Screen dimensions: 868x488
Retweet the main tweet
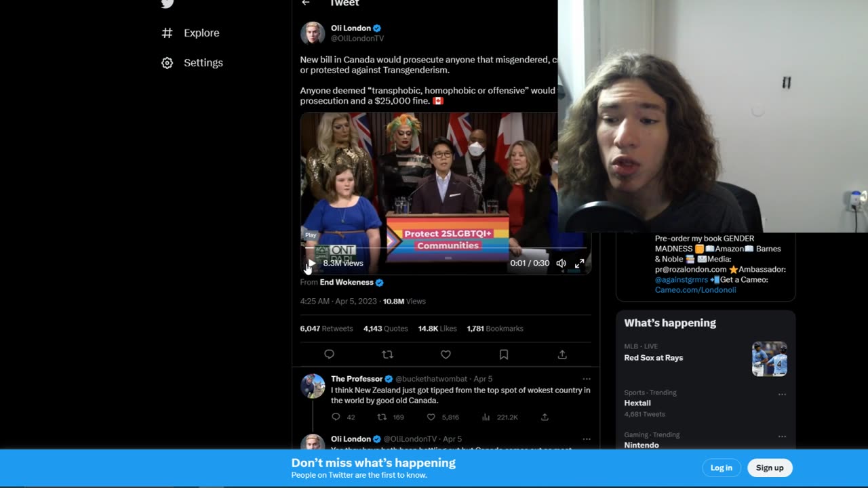click(387, 354)
